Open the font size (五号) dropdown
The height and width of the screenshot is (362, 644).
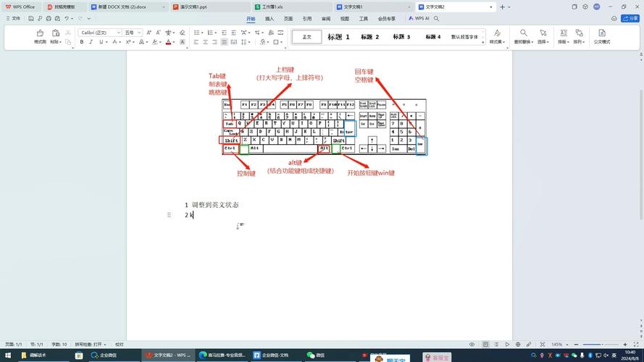click(x=133, y=33)
